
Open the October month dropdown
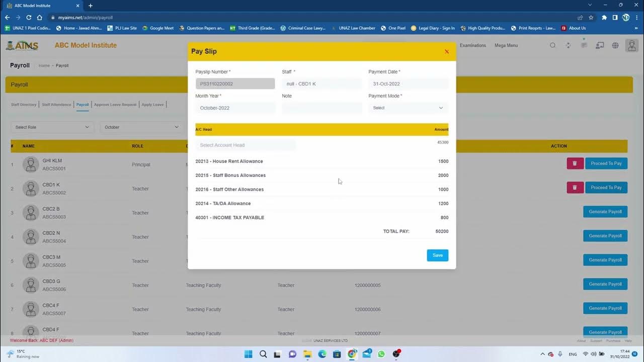(142, 127)
